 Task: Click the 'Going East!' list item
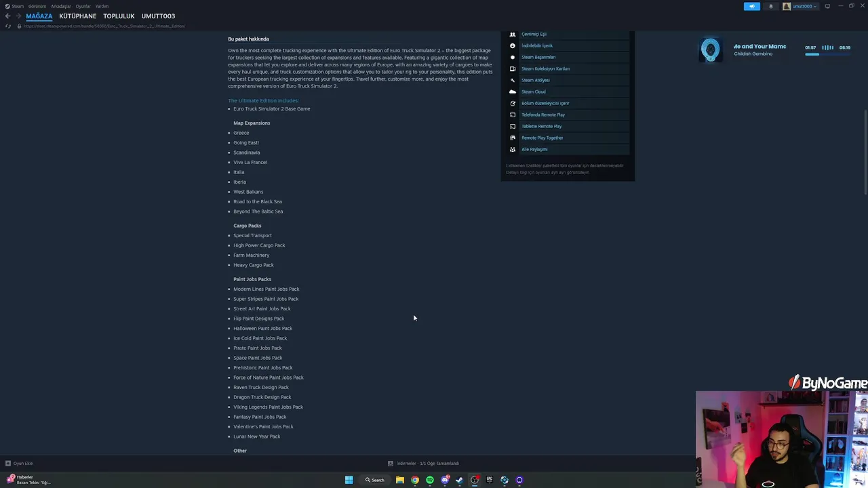click(246, 142)
